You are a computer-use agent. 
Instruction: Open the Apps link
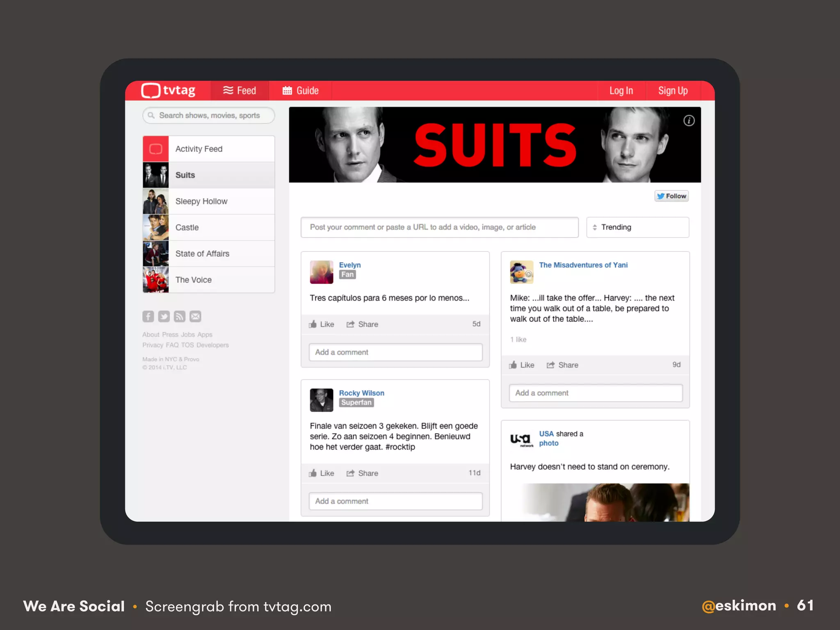[205, 335]
